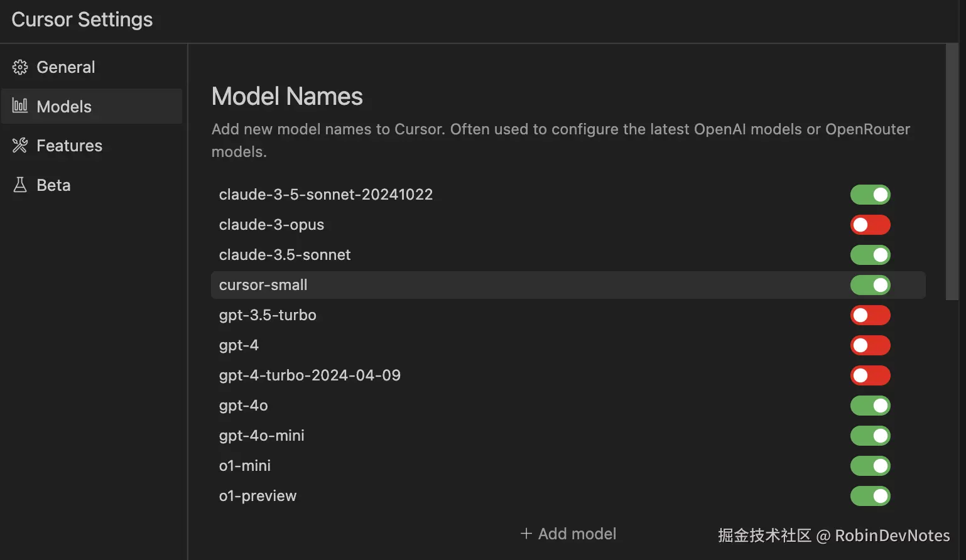Disable the gpt-4o model switch
966x560 pixels.
click(871, 406)
